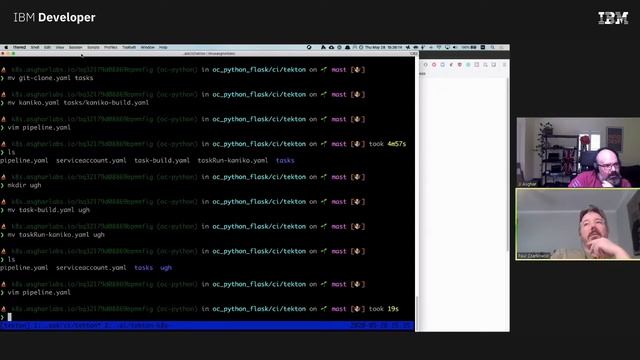Click the terminal cursor at the last prompt
This screenshot has width=640, height=360.
click(9, 317)
